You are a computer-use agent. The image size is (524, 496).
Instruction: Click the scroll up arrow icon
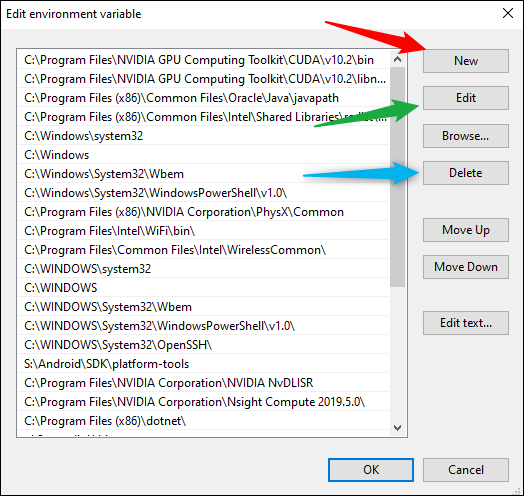tap(397, 59)
